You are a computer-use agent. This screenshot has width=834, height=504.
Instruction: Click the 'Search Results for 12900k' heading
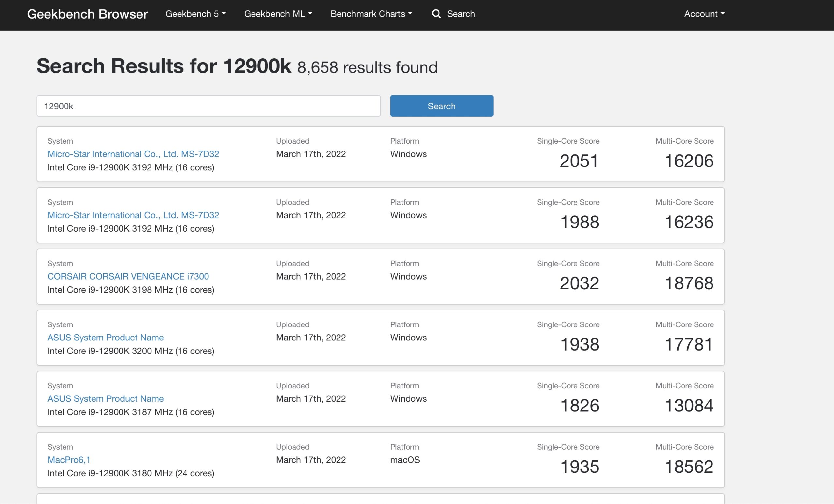164,66
